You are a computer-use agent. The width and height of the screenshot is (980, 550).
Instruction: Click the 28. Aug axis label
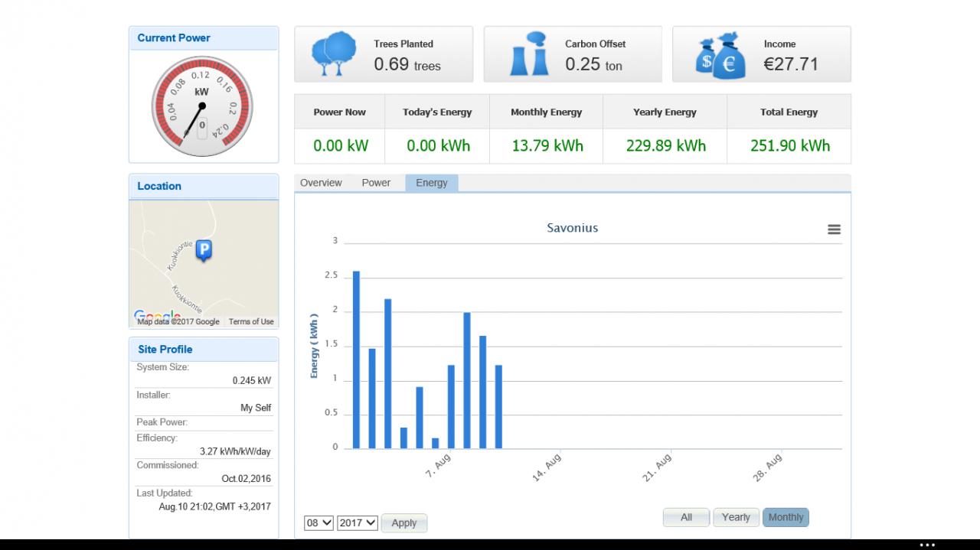[x=768, y=467]
